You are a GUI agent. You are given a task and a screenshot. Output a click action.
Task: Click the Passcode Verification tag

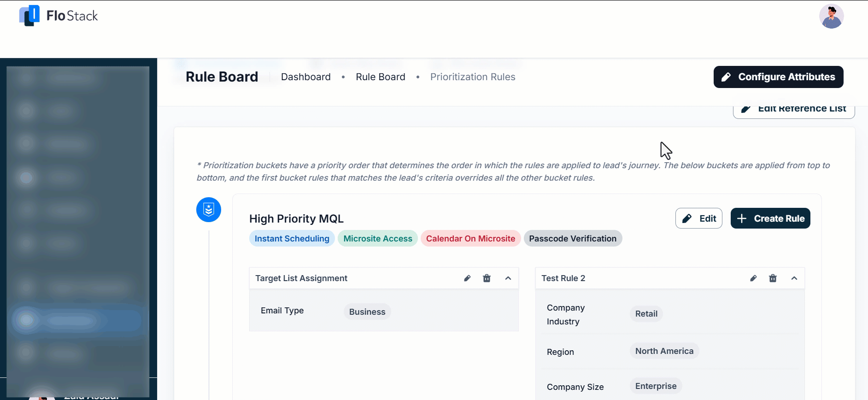573,239
